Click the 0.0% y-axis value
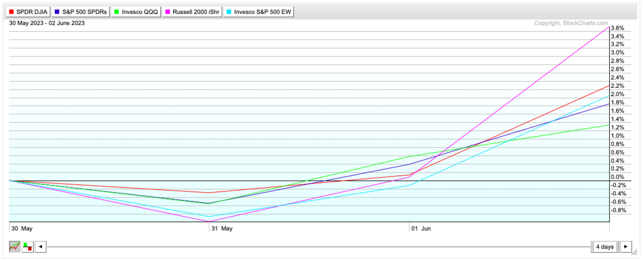This screenshot has height=261, width=644. (617, 177)
